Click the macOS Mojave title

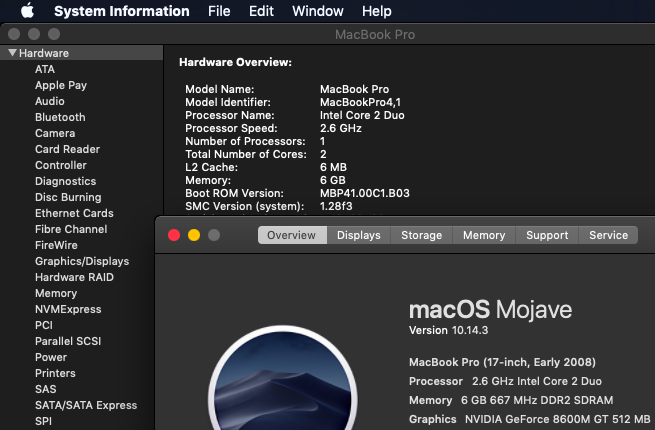[490, 310]
